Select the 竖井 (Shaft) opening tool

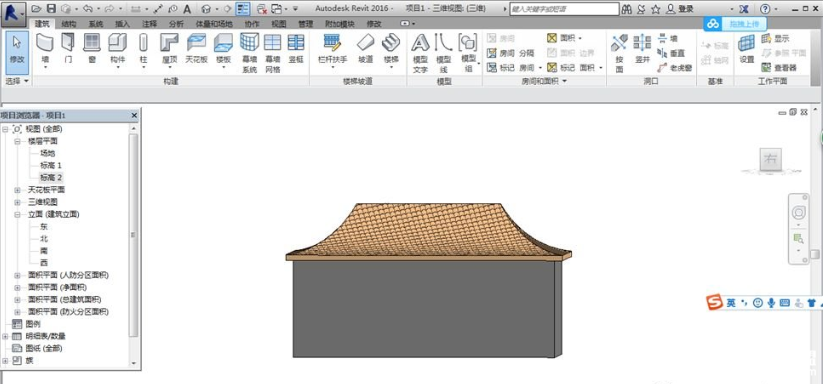point(642,49)
